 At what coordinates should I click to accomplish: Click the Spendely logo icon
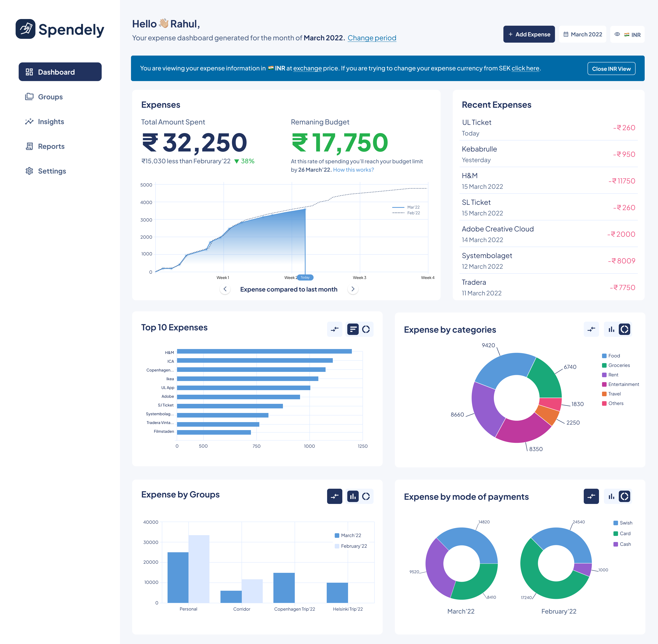point(25,29)
